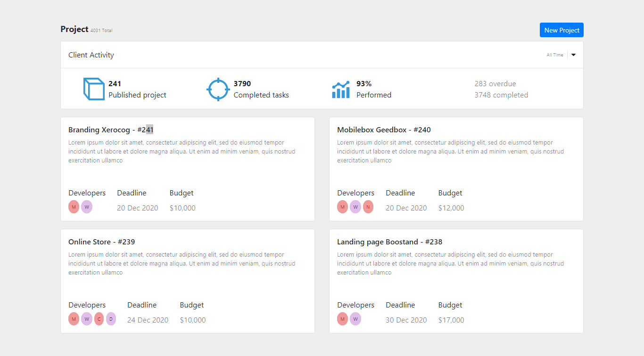The width and height of the screenshot is (644, 356).
Task: Click the Deadline date on Landing page Boostand
Action: (406, 320)
